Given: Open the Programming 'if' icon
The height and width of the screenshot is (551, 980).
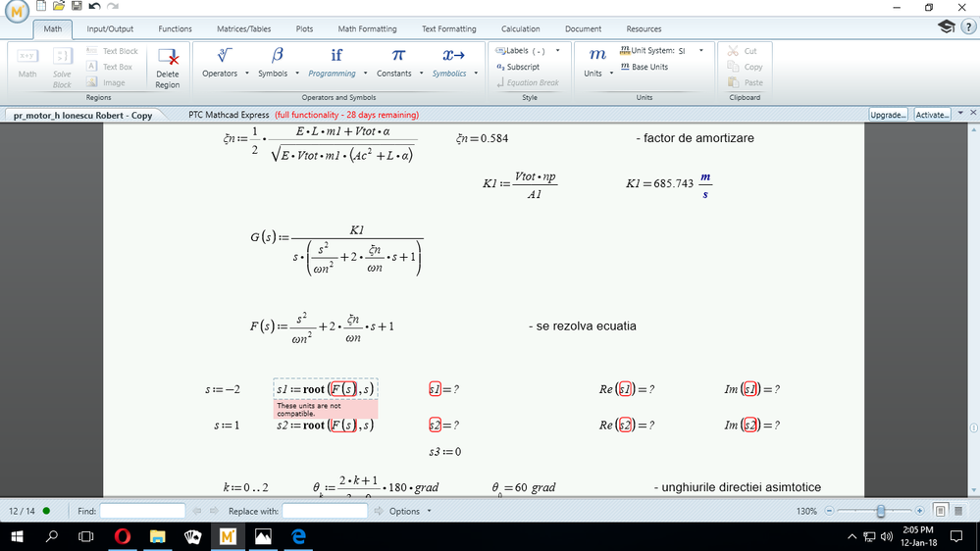Looking at the screenshot, I should (x=336, y=56).
